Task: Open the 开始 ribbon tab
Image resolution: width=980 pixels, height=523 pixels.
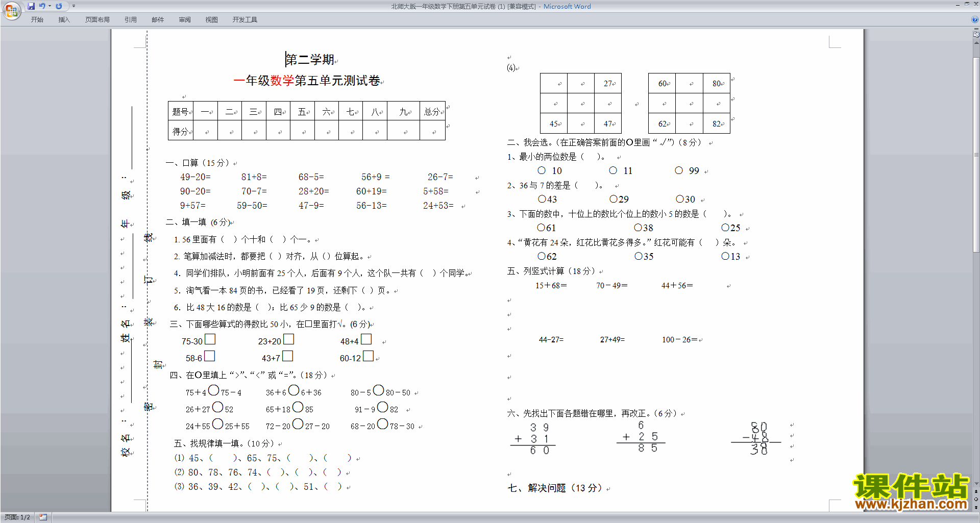Action: pyautogui.click(x=37, y=19)
